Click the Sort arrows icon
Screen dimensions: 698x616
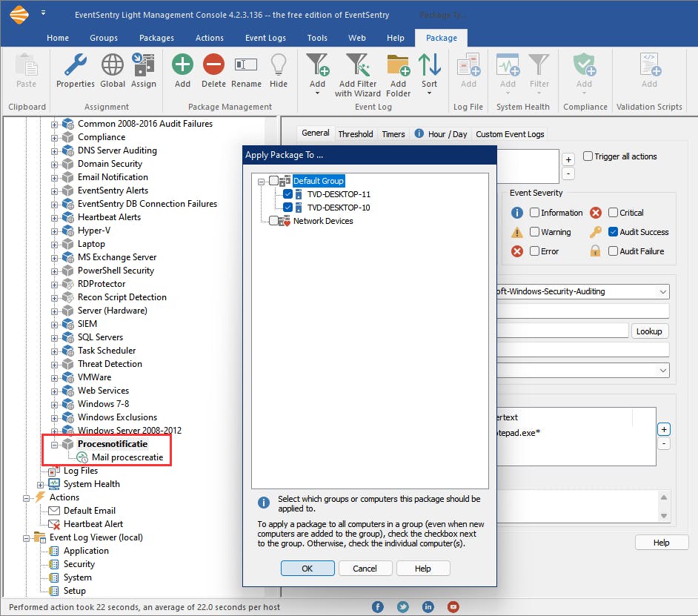coord(429,65)
